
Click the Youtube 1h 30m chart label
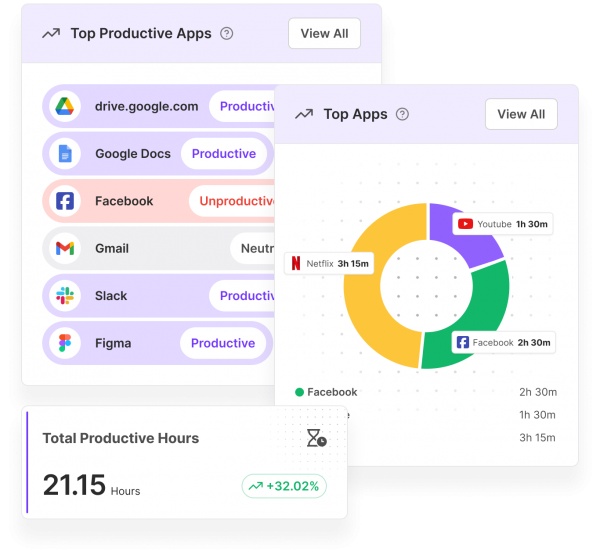coord(503,224)
